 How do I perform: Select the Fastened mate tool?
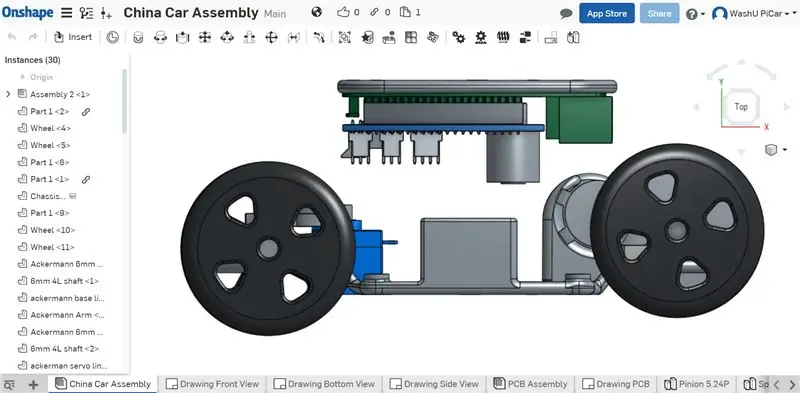point(138,37)
